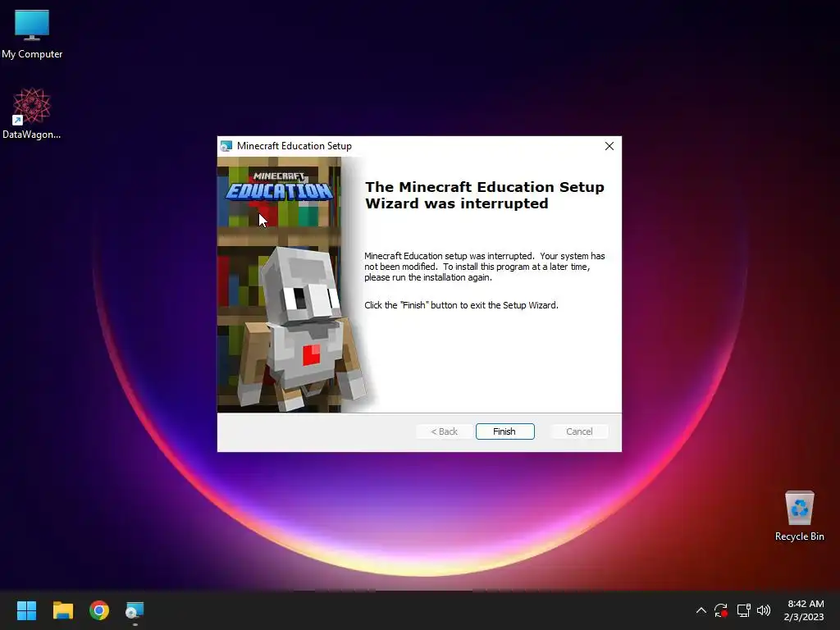The image size is (840, 630).
Task: Click the 'Wizard was interrupted' heading
Action: (x=457, y=203)
